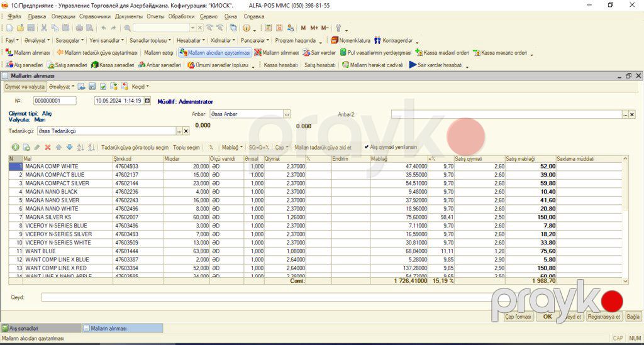Open the Calendar icon in main toolbar
644x345 pixels.
point(279,28)
